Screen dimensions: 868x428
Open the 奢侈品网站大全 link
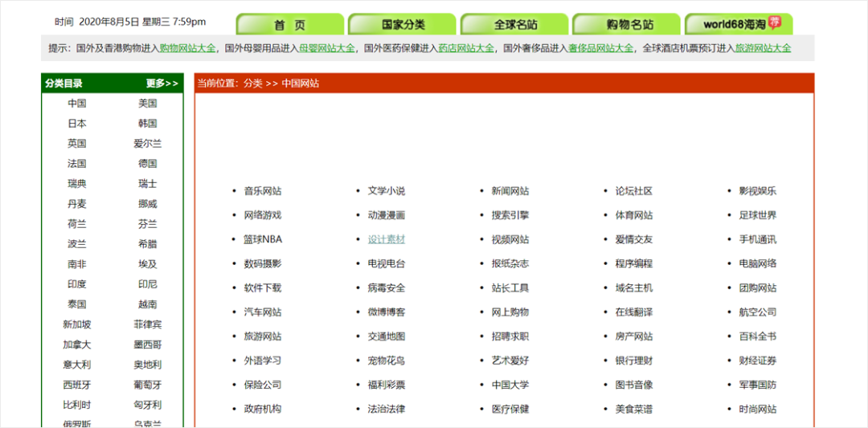tap(600, 48)
